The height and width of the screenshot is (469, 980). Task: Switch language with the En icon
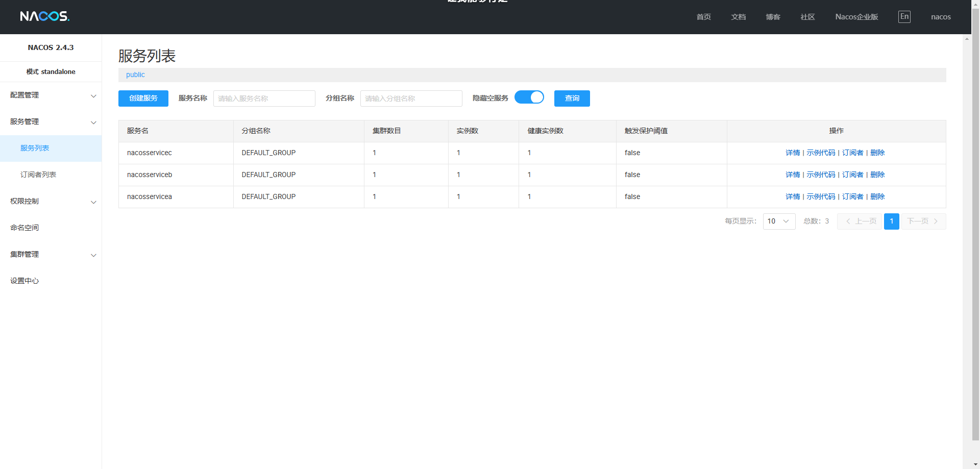(x=904, y=17)
